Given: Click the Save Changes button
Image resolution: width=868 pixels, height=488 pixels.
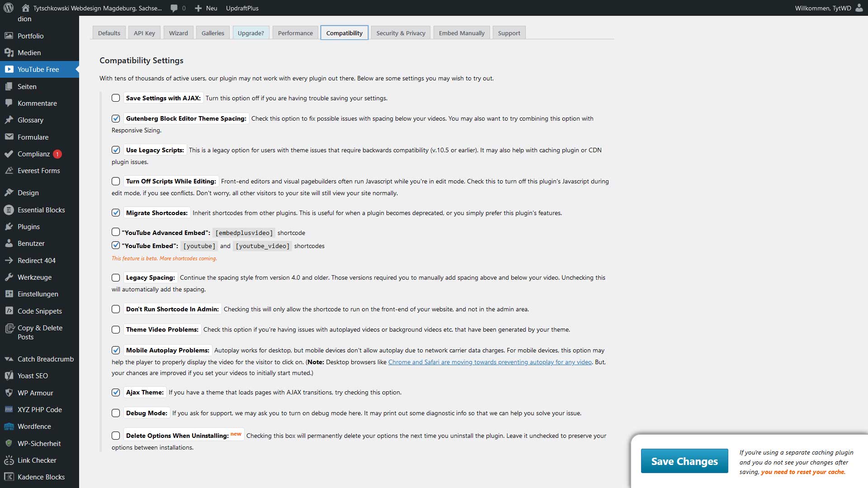Looking at the screenshot, I should [x=684, y=461].
